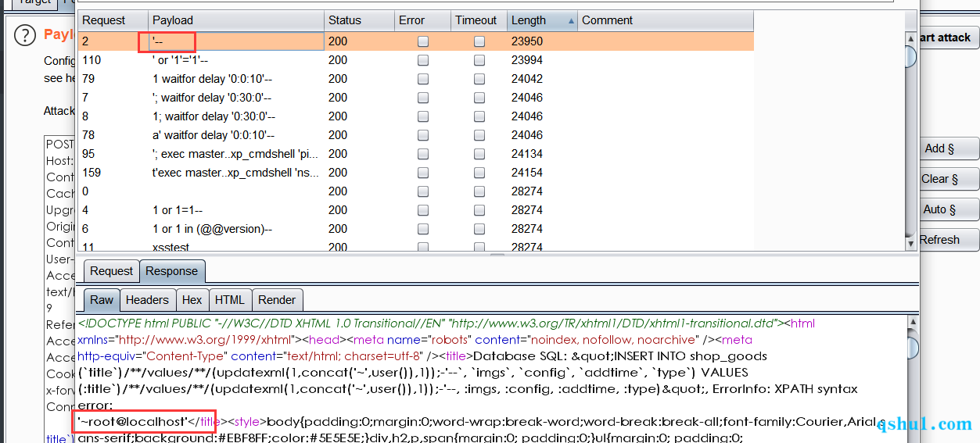The height and width of the screenshot is (443, 980).
Task: Sort results by Status column header
Action: [x=358, y=20]
